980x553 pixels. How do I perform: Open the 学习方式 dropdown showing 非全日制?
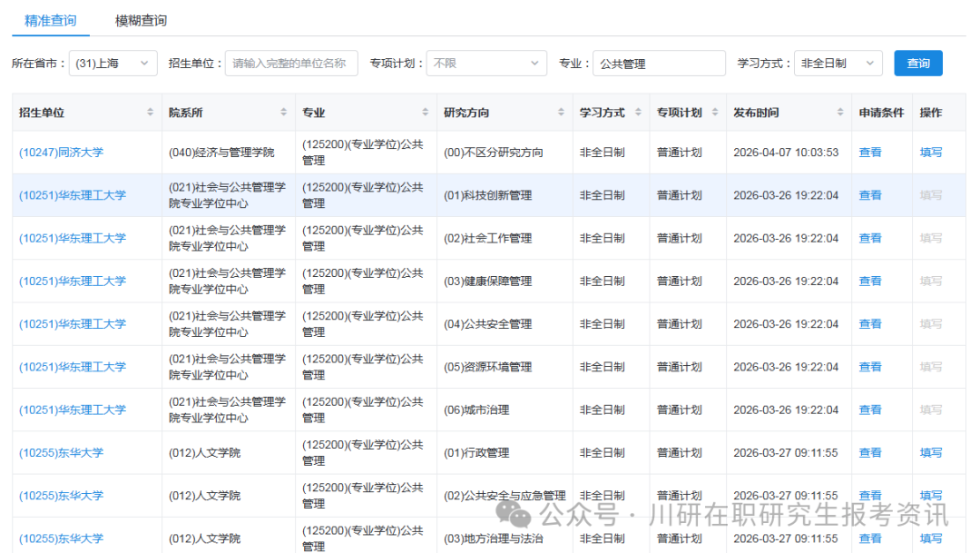coord(837,63)
